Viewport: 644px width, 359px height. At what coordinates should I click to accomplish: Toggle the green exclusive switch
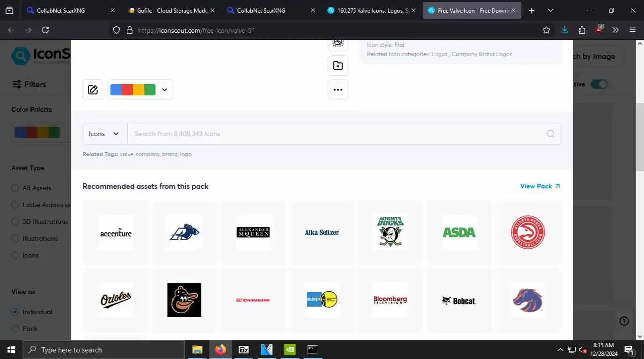pos(599,84)
